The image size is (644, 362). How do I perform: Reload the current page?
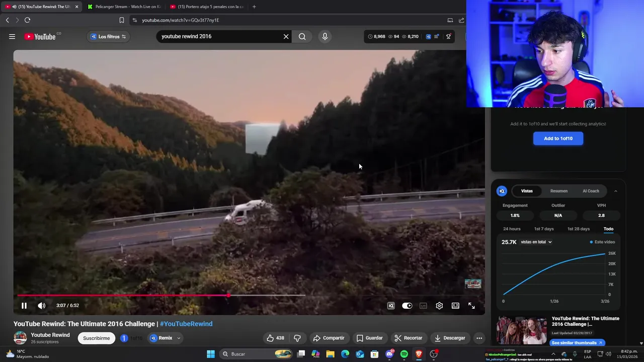tap(27, 20)
